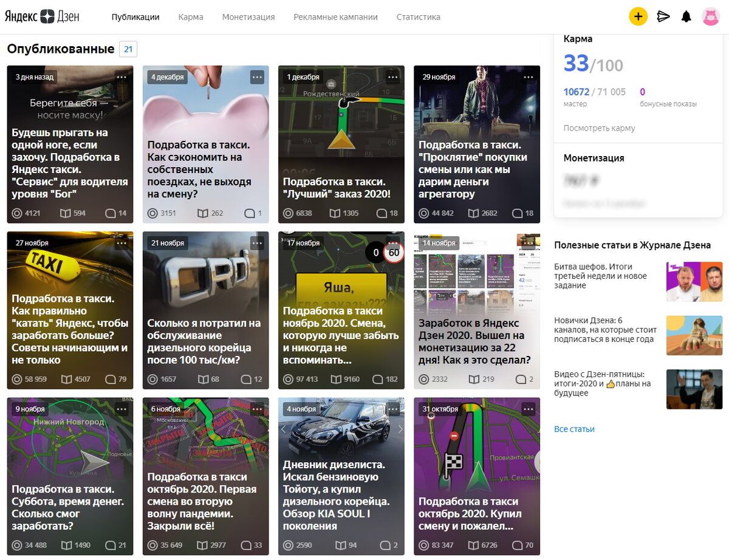Open article 'Будешь прыгать на одной ноге'
The height and width of the screenshot is (560, 729).
point(70,163)
